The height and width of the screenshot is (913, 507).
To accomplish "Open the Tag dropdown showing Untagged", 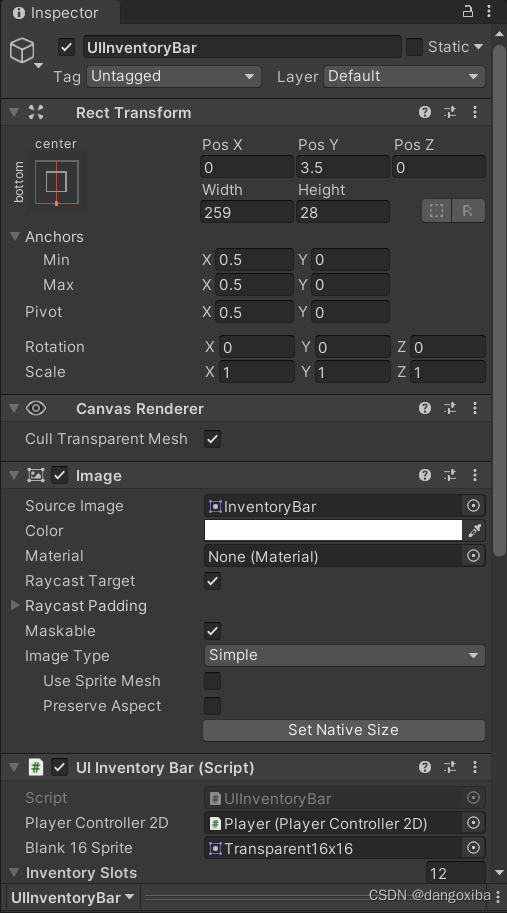I will pyautogui.click(x=173, y=76).
